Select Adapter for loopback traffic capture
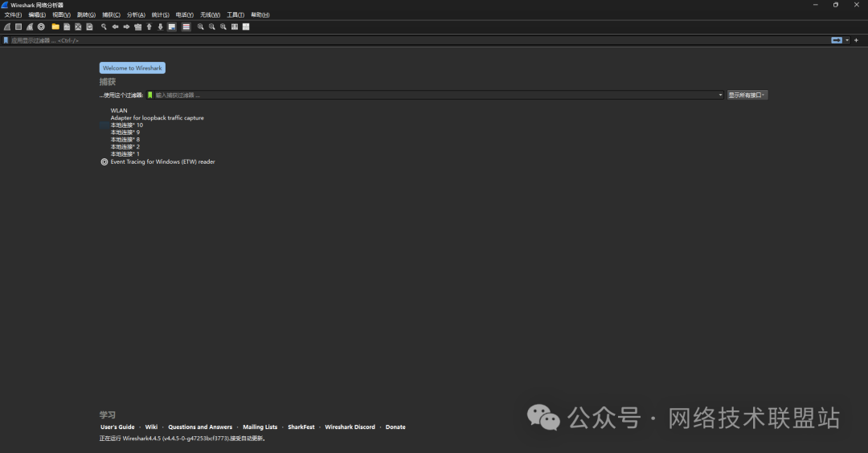This screenshot has width=868, height=453. click(x=157, y=118)
